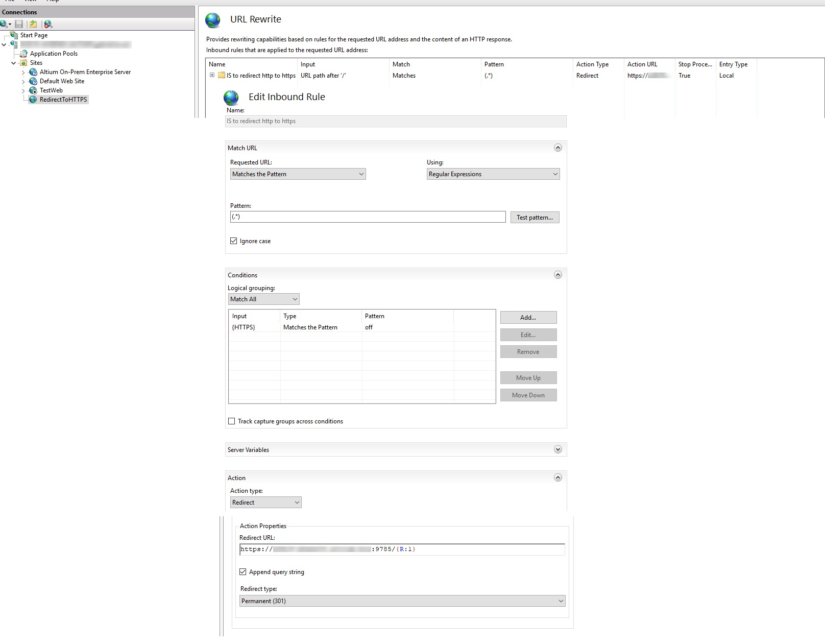This screenshot has height=644, width=825.
Task: Click the Default Web Site globe icon
Action: 33,81
